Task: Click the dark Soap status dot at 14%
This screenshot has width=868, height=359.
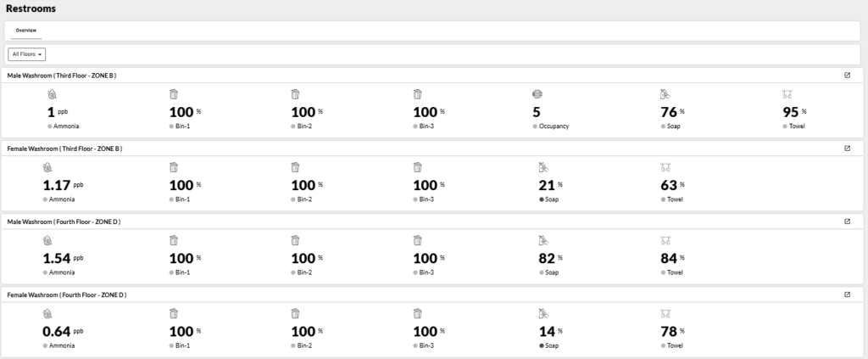Action: 541,345
